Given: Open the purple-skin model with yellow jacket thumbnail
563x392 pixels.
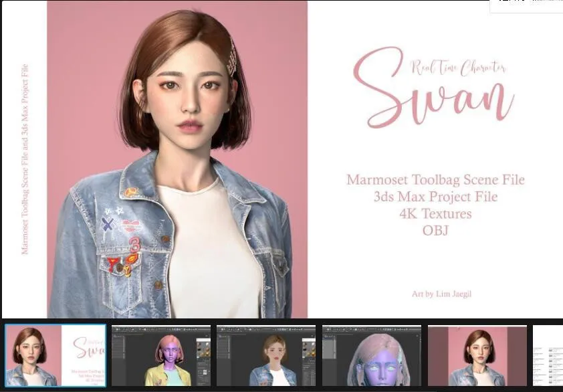Looking at the screenshot, I should [160, 356].
